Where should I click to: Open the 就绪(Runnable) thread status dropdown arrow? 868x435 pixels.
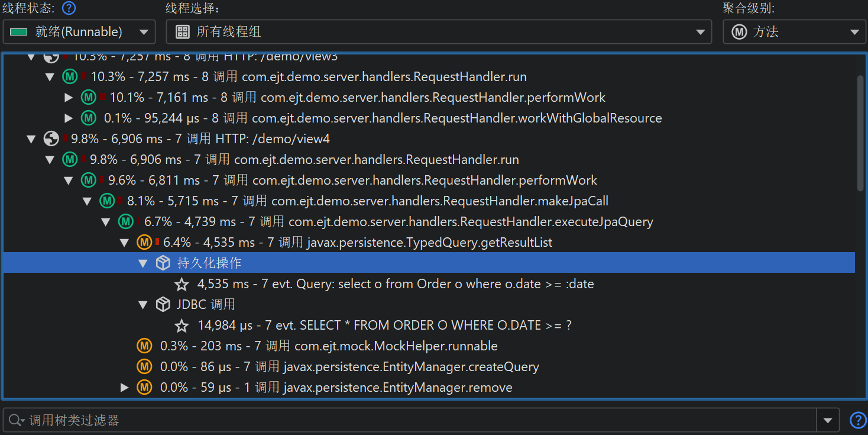144,32
